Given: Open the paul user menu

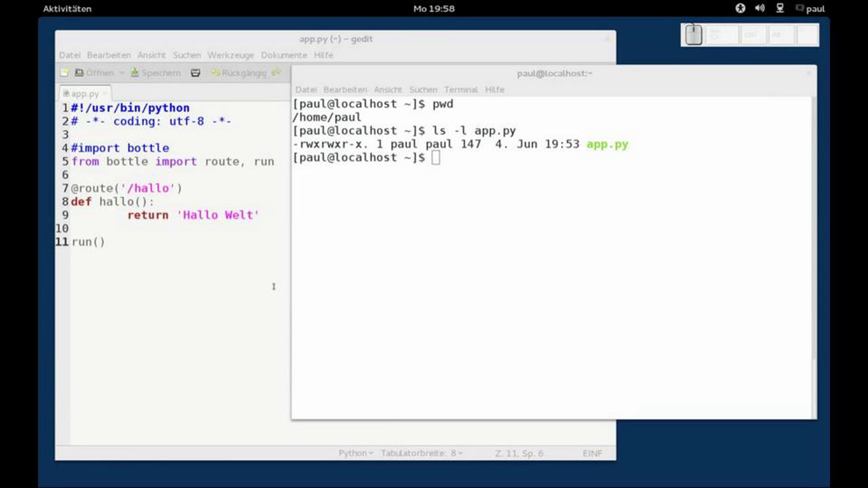Looking at the screenshot, I should (815, 9).
